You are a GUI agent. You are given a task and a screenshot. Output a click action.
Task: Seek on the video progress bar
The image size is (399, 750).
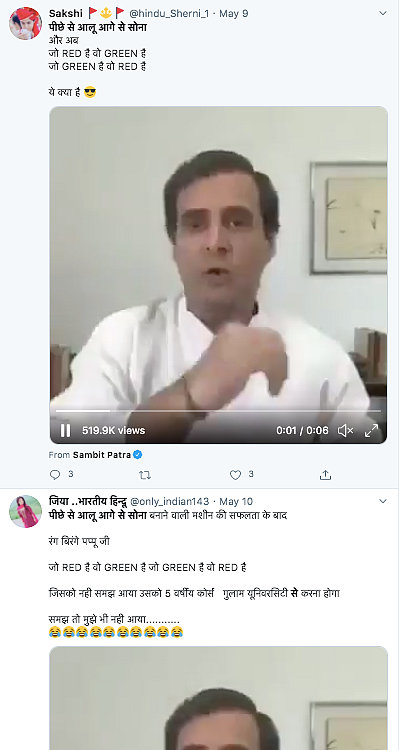click(218, 411)
